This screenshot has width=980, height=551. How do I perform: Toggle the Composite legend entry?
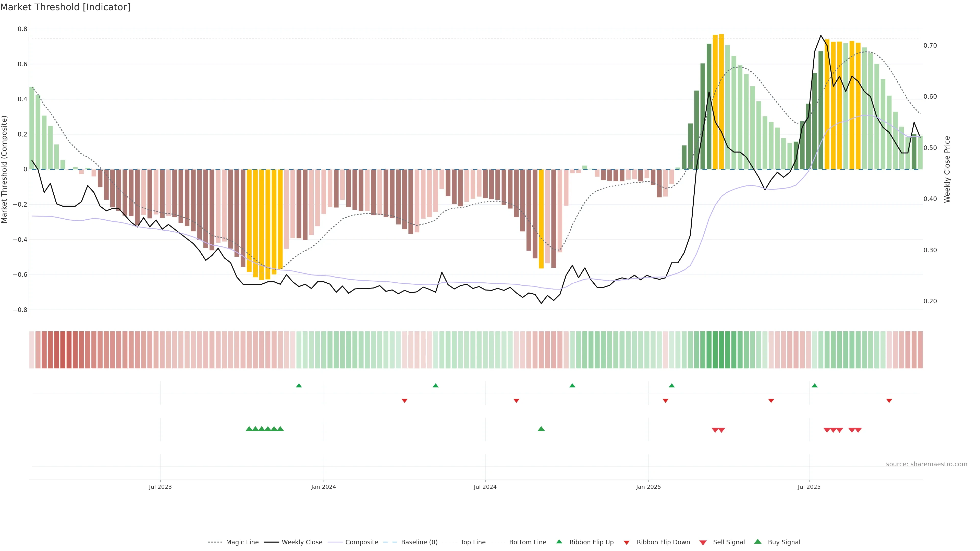tap(361, 542)
